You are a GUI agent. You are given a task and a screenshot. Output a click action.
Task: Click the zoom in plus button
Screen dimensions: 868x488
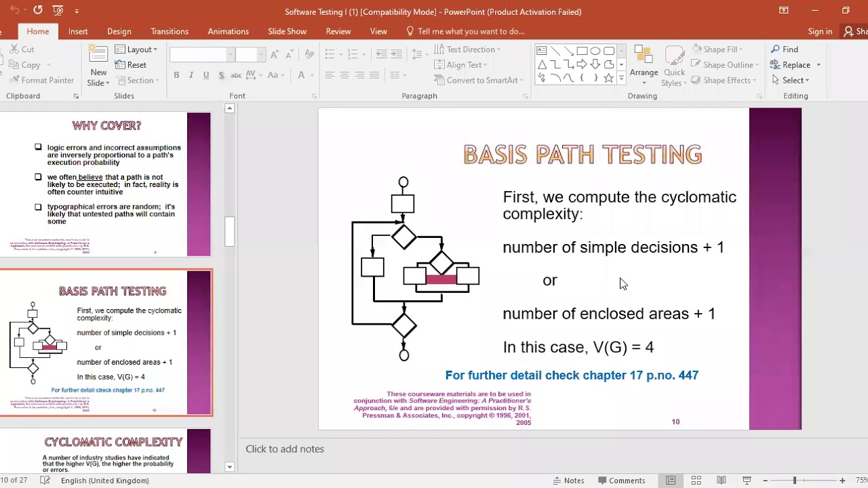click(842, 481)
